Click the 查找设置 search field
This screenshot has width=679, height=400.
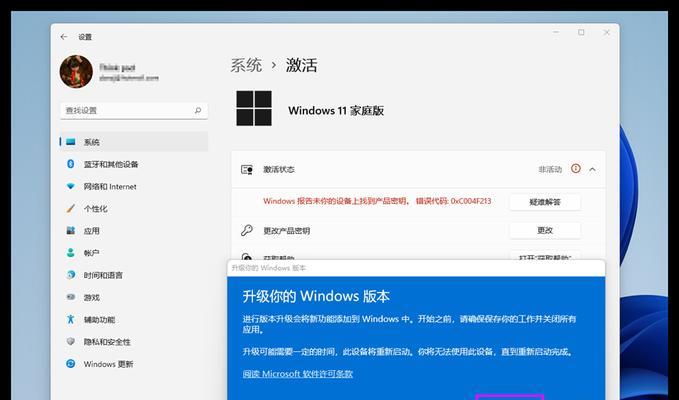pos(134,110)
